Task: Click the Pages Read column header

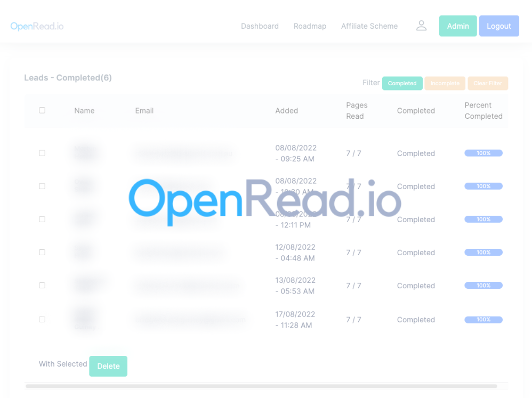Action: tap(357, 110)
